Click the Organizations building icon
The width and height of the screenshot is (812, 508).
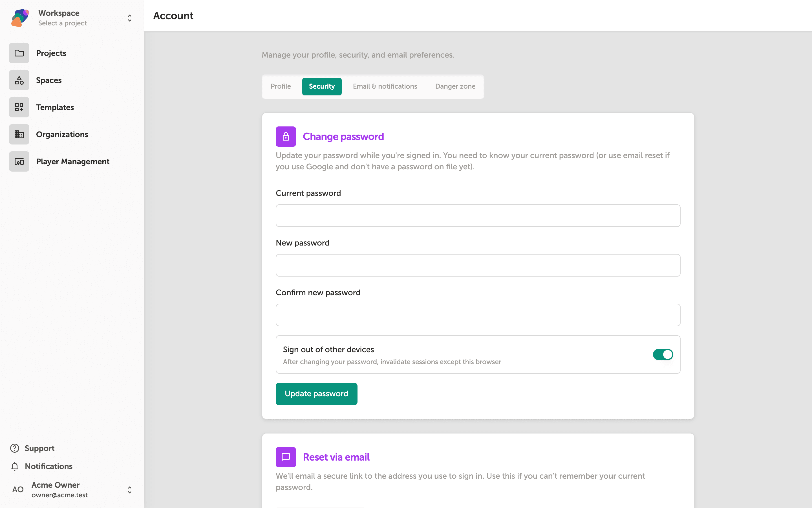click(19, 134)
